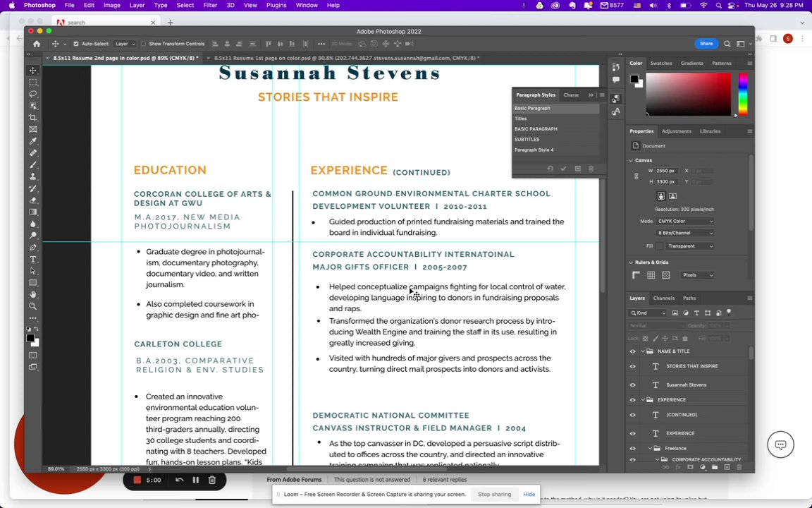Collapse the NAME & TITLE layer group
The width and height of the screenshot is (812, 508).
(x=642, y=351)
